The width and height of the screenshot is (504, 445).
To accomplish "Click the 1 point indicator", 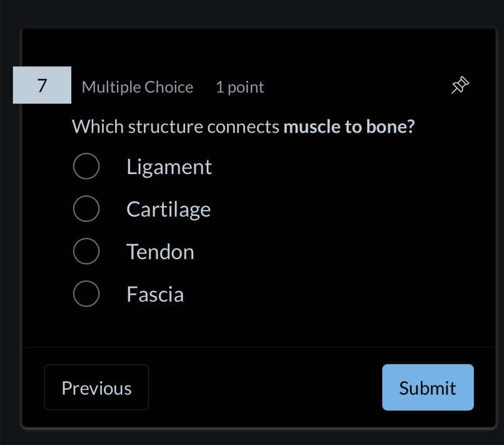I will pyautogui.click(x=239, y=87).
